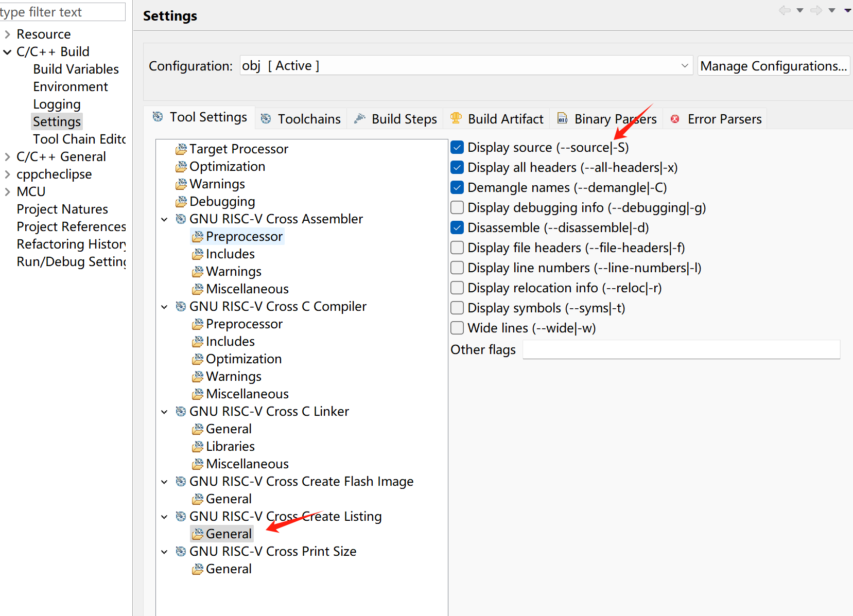This screenshot has height=616, width=853.
Task: Uncheck the Disassemble checkbox
Action: pos(457,228)
